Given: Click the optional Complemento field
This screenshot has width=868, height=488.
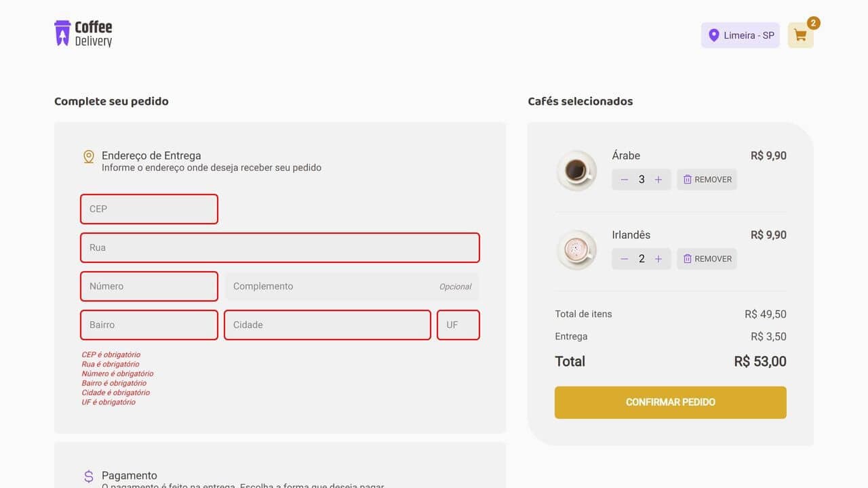Looking at the screenshot, I should (x=351, y=286).
